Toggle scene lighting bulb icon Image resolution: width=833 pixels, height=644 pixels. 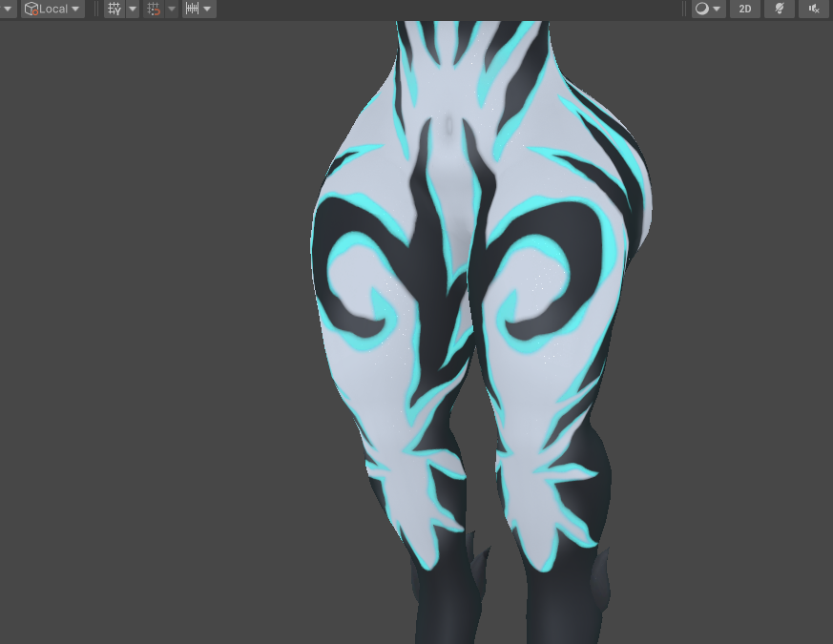[x=780, y=9]
